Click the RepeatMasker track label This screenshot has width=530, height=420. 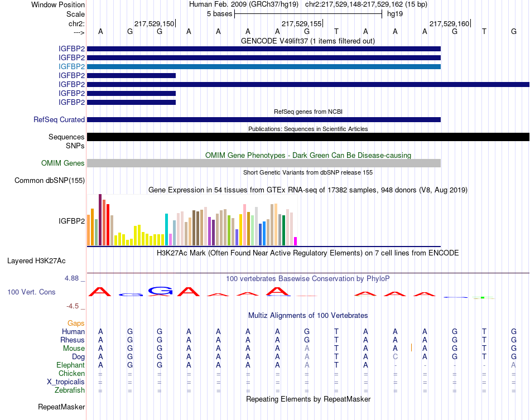tap(61, 407)
